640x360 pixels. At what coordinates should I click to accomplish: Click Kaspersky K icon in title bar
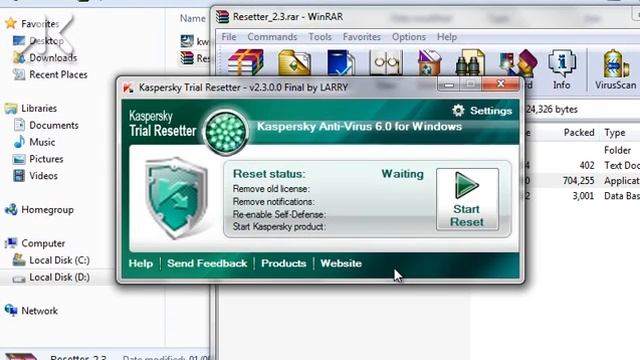(x=128, y=88)
